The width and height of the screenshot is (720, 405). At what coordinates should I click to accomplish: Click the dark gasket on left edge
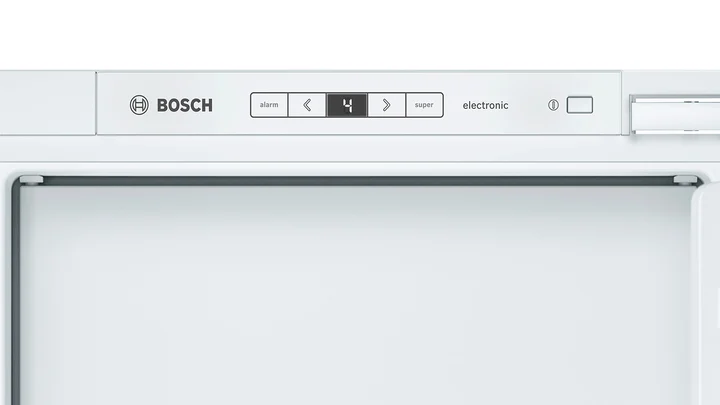pyautogui.click(x=16, y=294)
